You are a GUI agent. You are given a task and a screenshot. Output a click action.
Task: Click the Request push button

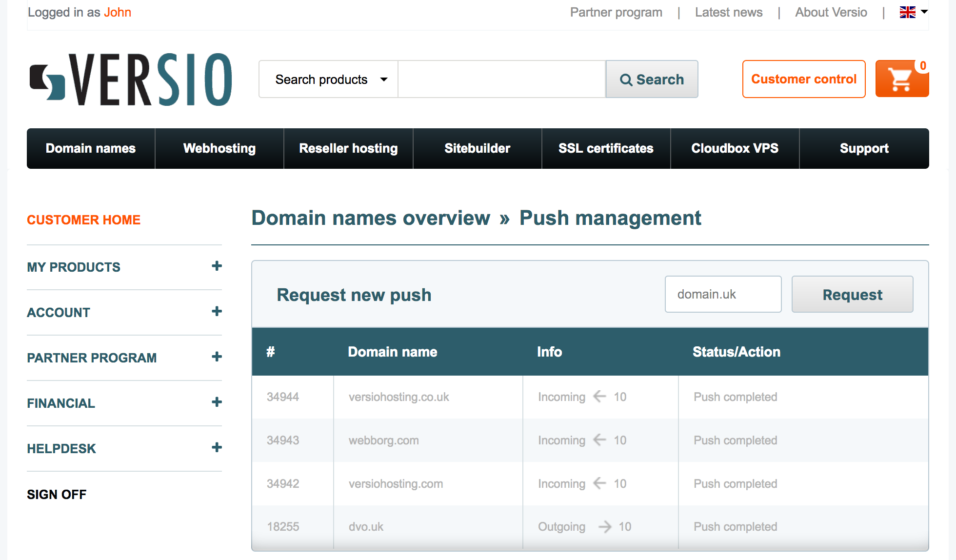852,294
